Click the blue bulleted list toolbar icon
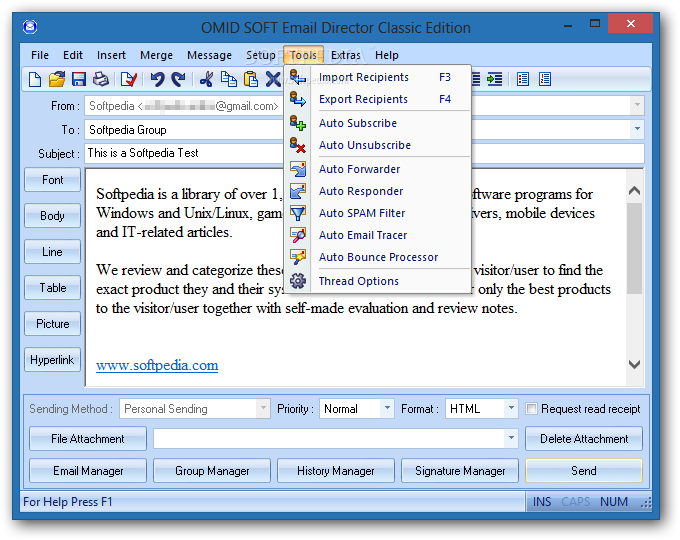Screen dimensions: 680x540 click(523, 79)
